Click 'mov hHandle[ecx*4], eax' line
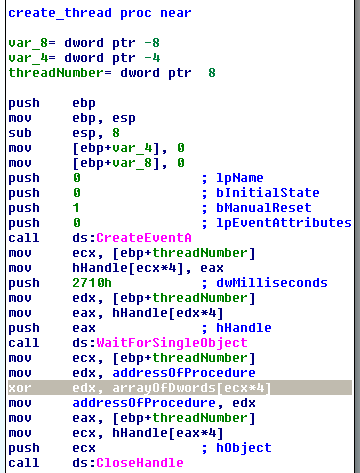360x473 pixels. click(116, 268)
